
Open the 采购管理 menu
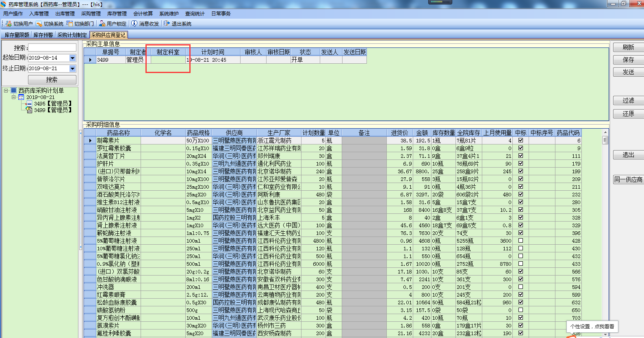pyautogui.click(x=91, y=14)
